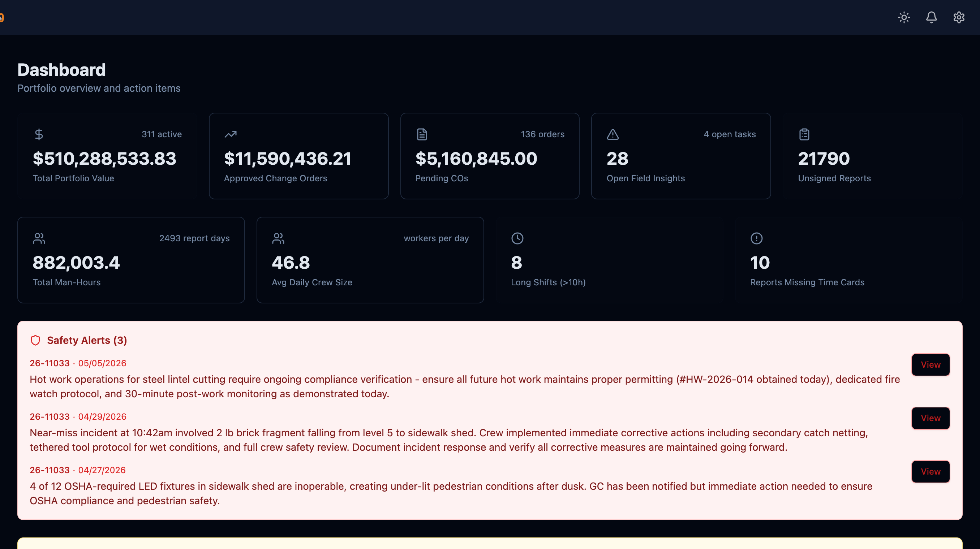Image resolution: width=980 pixels, height=549 pixels.
Task: View the 05/05/2026 hot work safety alert
Action: (930, 364)
